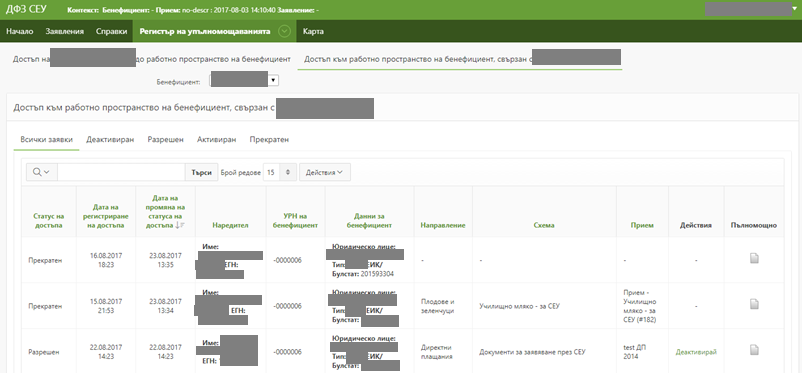Select cell Директни плащания
Screen dimensions: 802x373
[436, 352]
